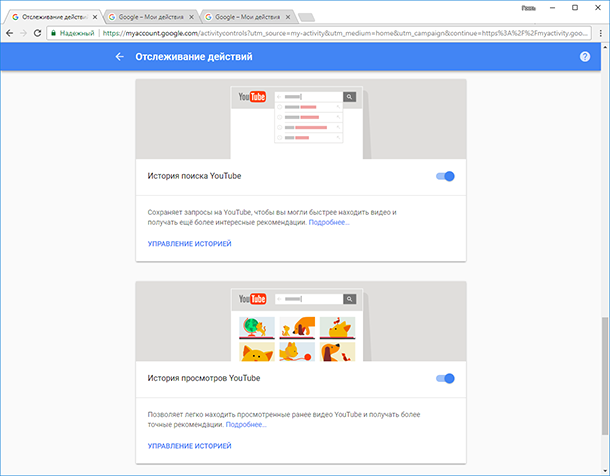
Task: Toggle YouTube search history switch
Action: (x=445, y=176)
